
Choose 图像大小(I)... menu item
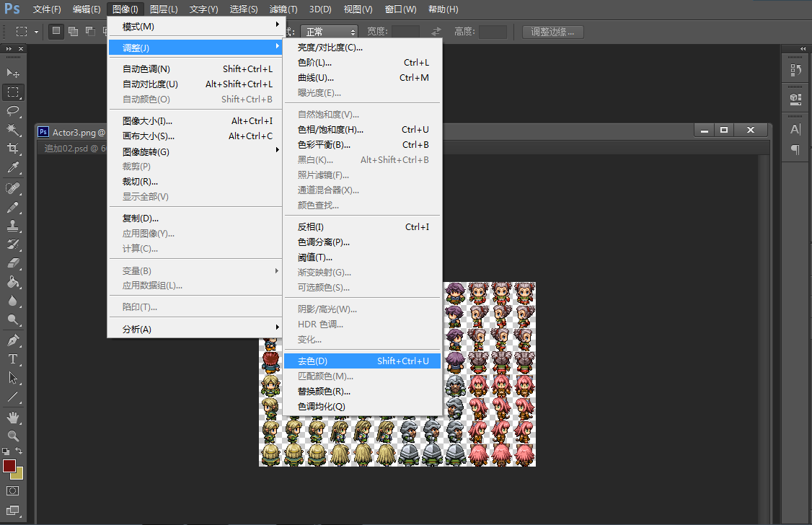coord(195,120)
